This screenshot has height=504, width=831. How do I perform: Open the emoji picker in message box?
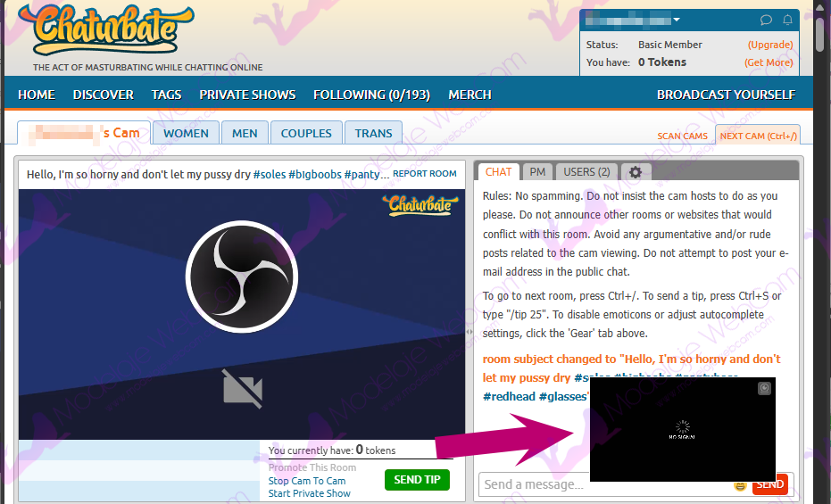pyautogui.click(x=739, y=485)
